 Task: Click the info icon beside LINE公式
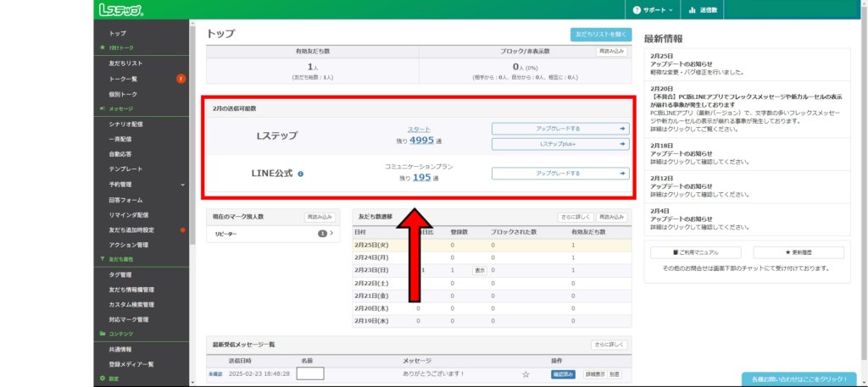click(x=301, y=174)
